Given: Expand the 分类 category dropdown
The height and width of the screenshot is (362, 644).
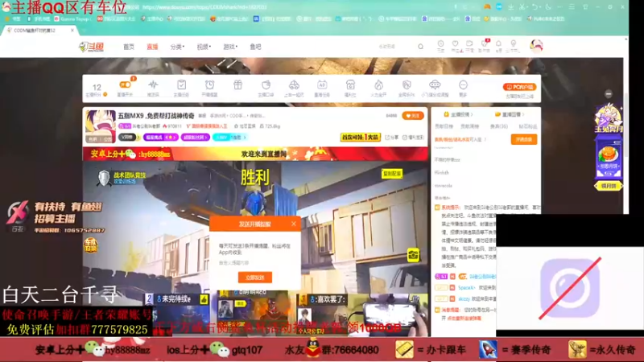Looking at the screenshot, I should click(x=177, y=47).
